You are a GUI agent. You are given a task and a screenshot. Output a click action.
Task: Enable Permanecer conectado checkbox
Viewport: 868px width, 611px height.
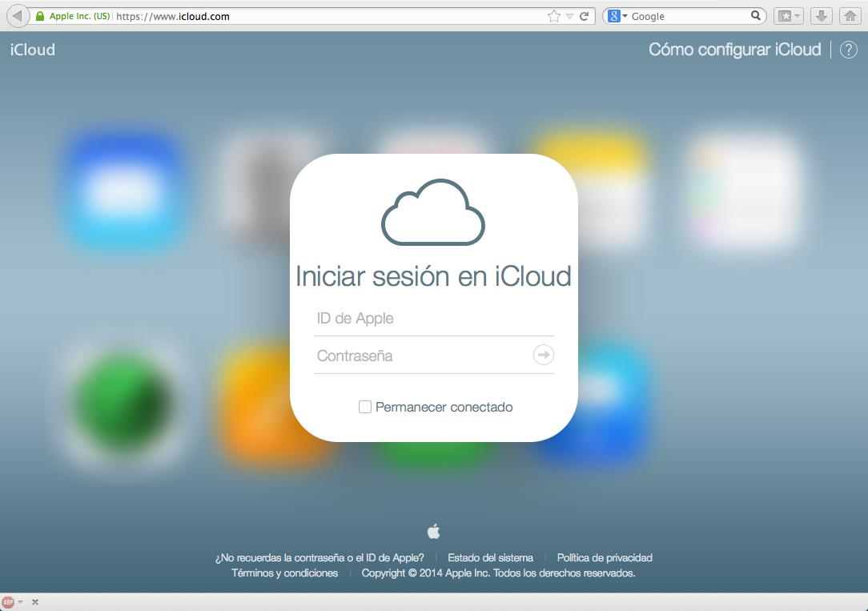click(x=365, y=407)
